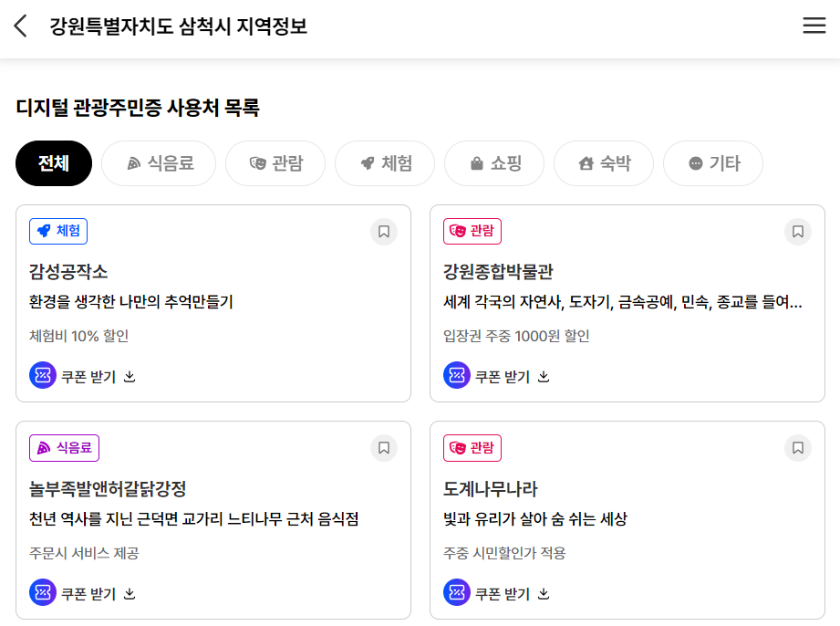Switch to the 관람 category filter
Viewport: 840px width, 626px height.
275,163
